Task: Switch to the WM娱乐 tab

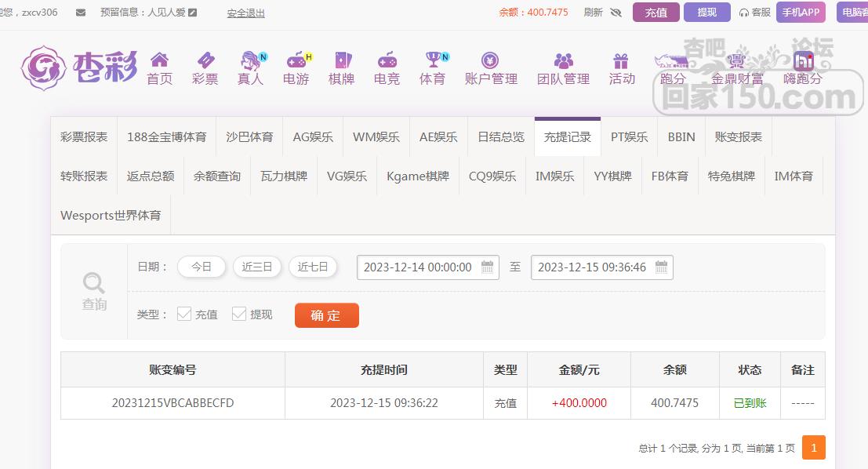Action: [376, 136]
